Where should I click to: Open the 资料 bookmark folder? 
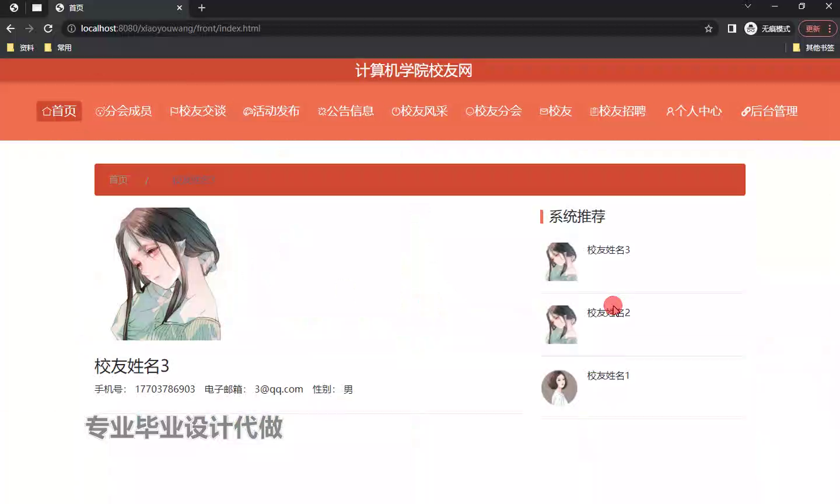coord(20,48)
